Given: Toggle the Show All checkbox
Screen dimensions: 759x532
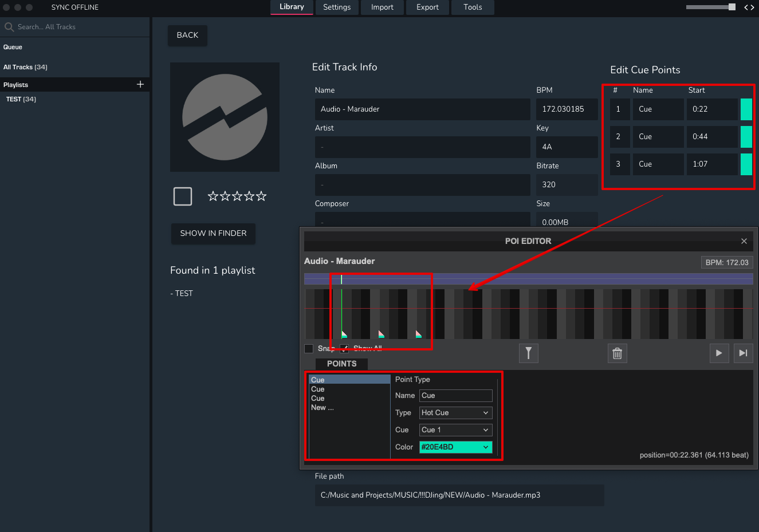Looking at the screenshot, I should 344,349.
